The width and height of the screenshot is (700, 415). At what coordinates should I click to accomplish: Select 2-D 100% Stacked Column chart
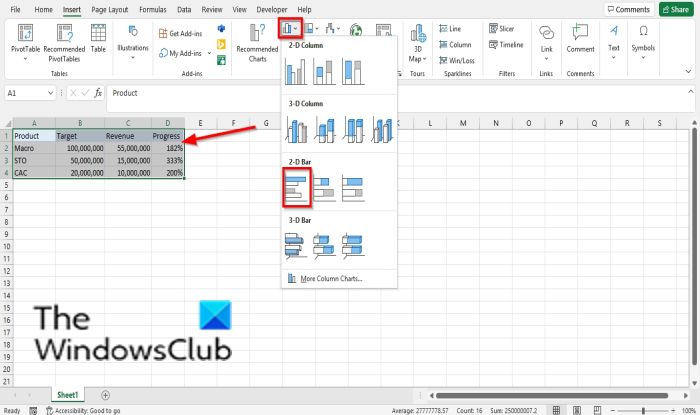pyautogui.click(x=353, y=71)
